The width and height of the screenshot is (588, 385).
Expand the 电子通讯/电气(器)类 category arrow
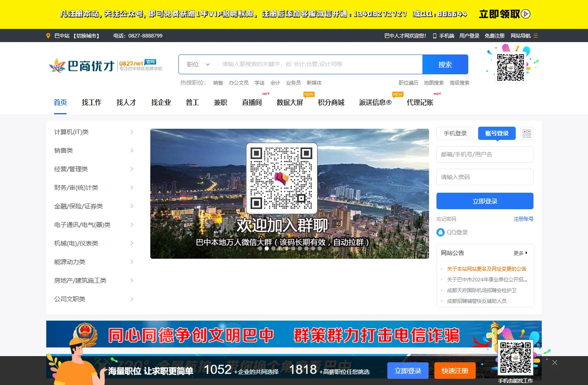(132, 225)
